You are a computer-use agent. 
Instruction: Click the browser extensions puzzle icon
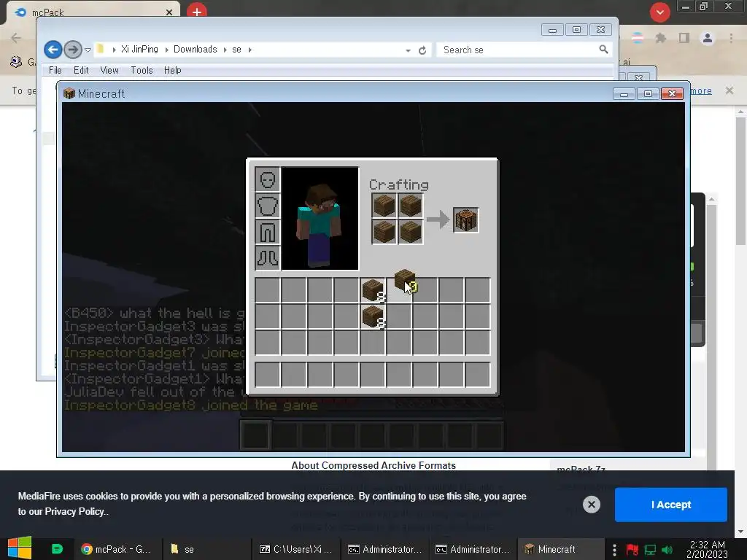(x=660, y=38)
